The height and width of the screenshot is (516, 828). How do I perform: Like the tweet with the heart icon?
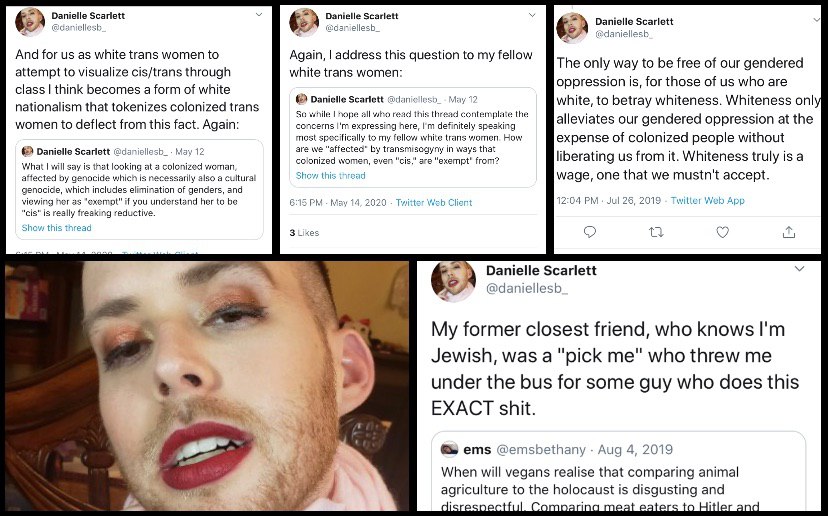pos(722,232)
